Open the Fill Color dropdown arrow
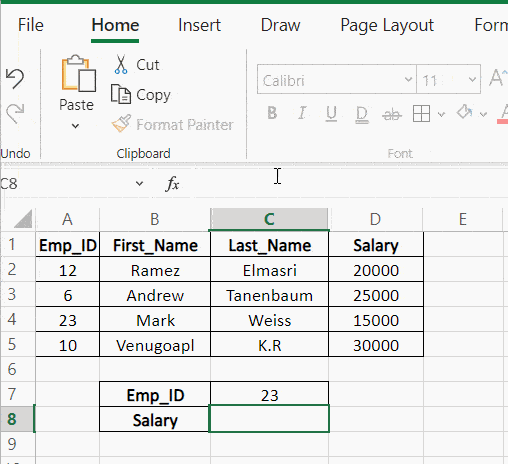This screenshot has width=508, height=464. click(x=483, y=114)
